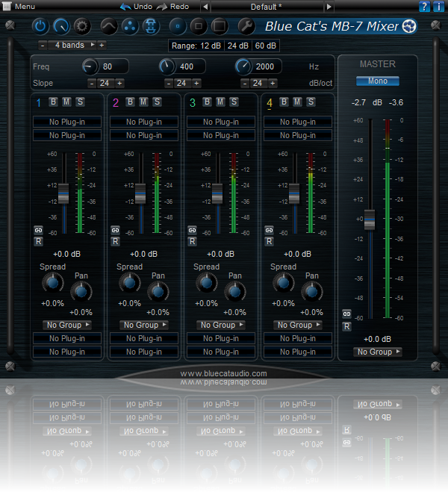Click band 2 Spread knob

[x=130, y=282]
